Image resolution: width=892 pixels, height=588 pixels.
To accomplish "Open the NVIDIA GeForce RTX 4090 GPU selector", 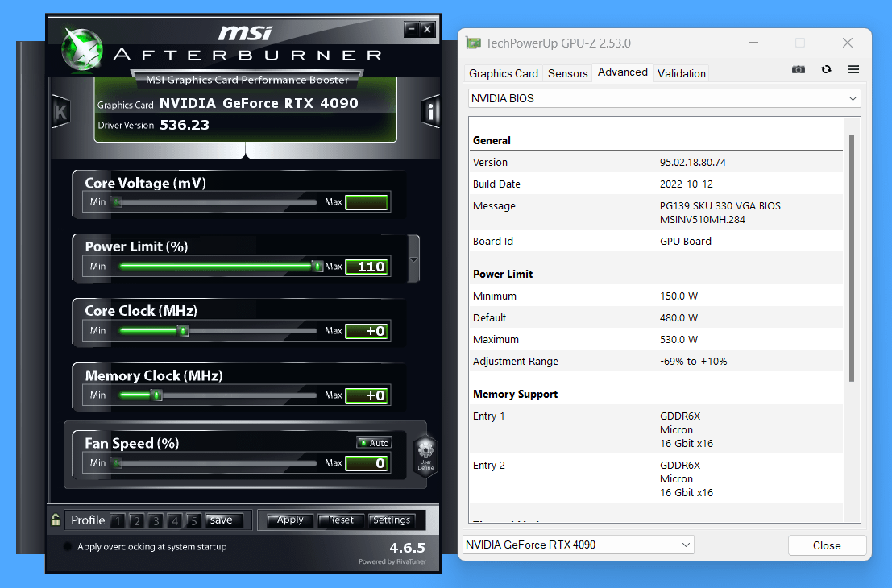I will (578, 545).
